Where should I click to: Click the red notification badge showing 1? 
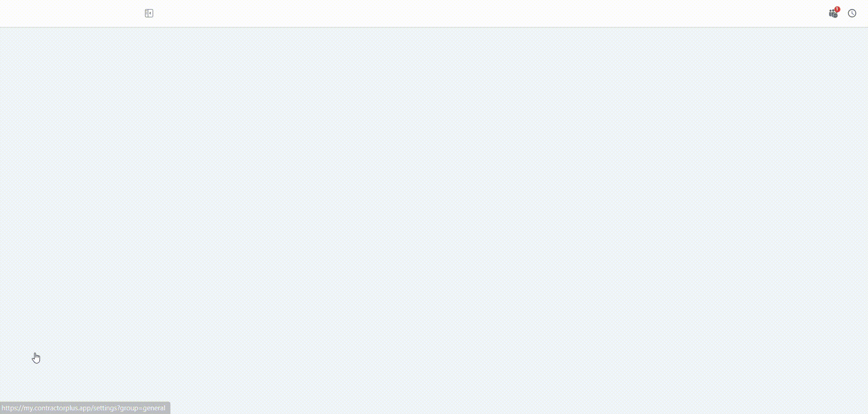tap(837, 9)
